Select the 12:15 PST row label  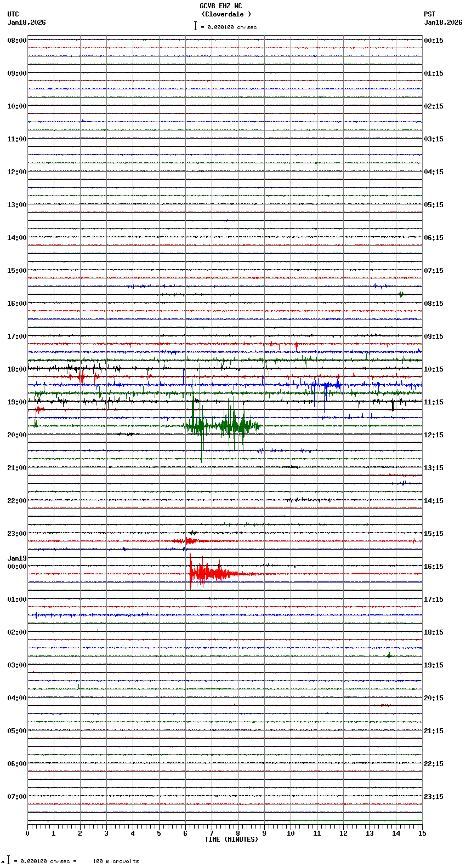(x=434, y=435)
